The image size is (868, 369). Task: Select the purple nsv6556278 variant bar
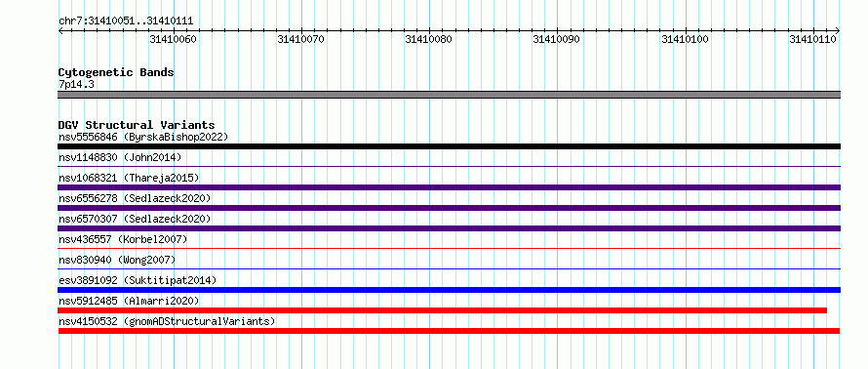point(449,208)
